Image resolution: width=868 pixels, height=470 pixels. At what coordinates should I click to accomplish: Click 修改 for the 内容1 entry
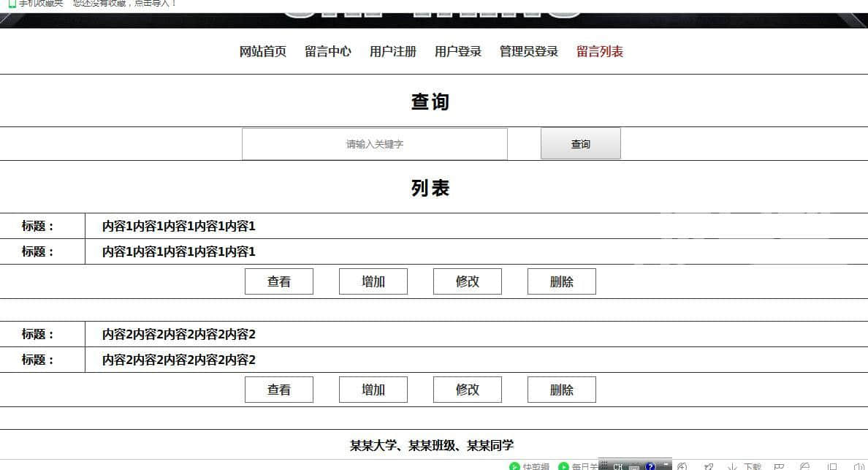click(468, 281)
